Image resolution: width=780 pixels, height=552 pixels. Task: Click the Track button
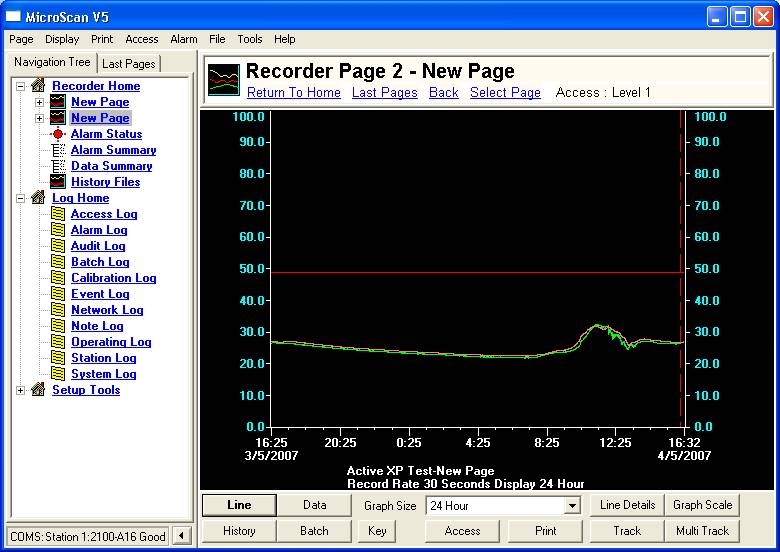pos(627,531)
